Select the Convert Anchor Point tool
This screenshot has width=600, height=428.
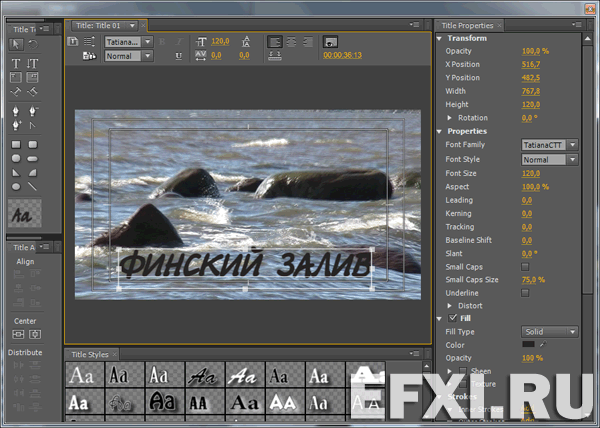click(33, 125)
